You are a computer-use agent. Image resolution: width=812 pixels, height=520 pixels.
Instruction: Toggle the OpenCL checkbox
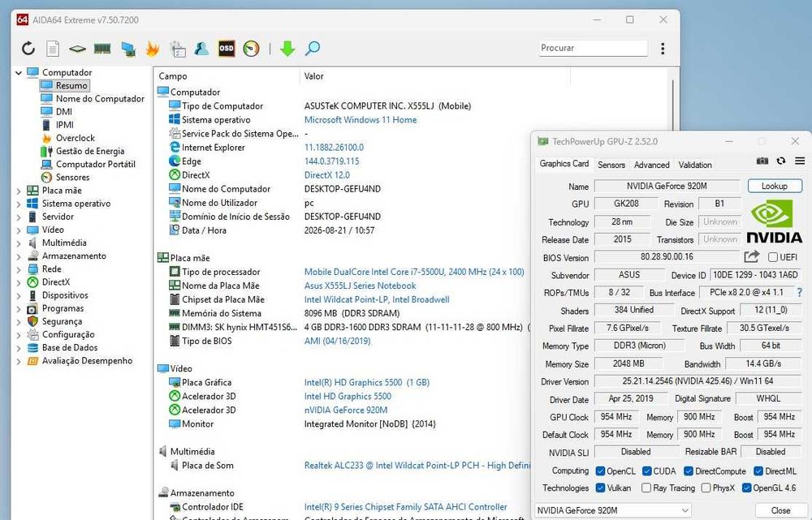(601, 471)
